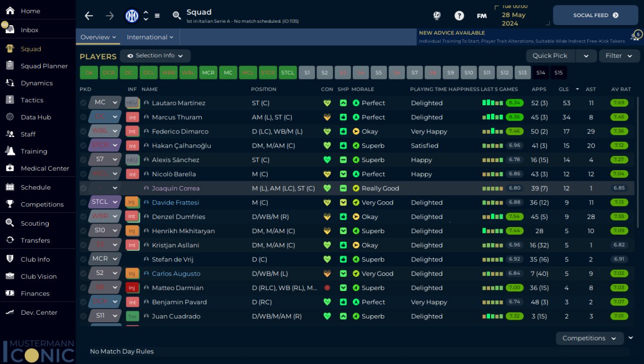
Task: Open the Competitions dropdown
Action: coord(590,338)
